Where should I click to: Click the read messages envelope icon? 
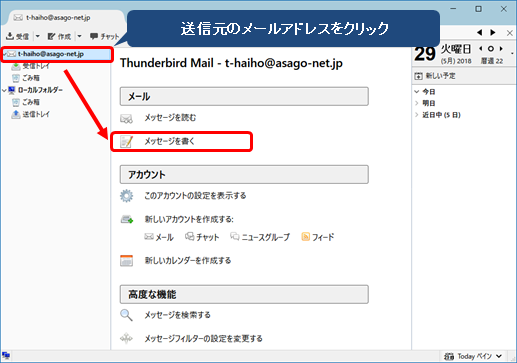[126, 118]
